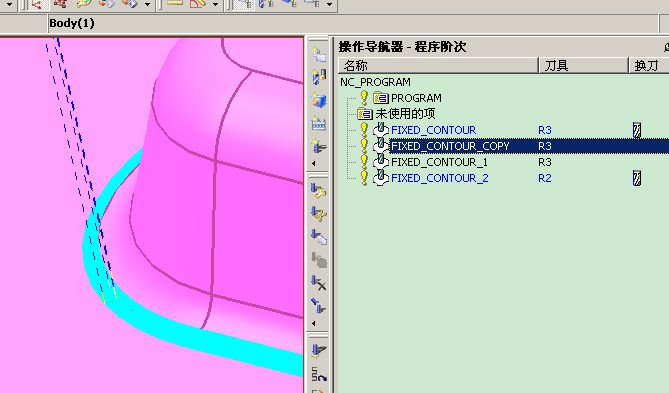Click the Edit Object wrench icon
Image resolution: width=669 pixels, height=393 pixels.
(x=318, y=191)
